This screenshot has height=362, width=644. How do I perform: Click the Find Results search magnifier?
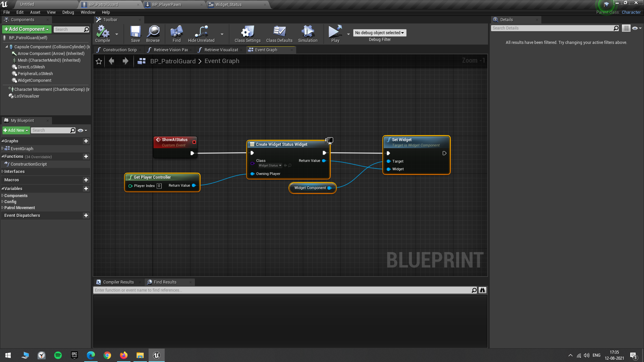[x=474, y=290]
